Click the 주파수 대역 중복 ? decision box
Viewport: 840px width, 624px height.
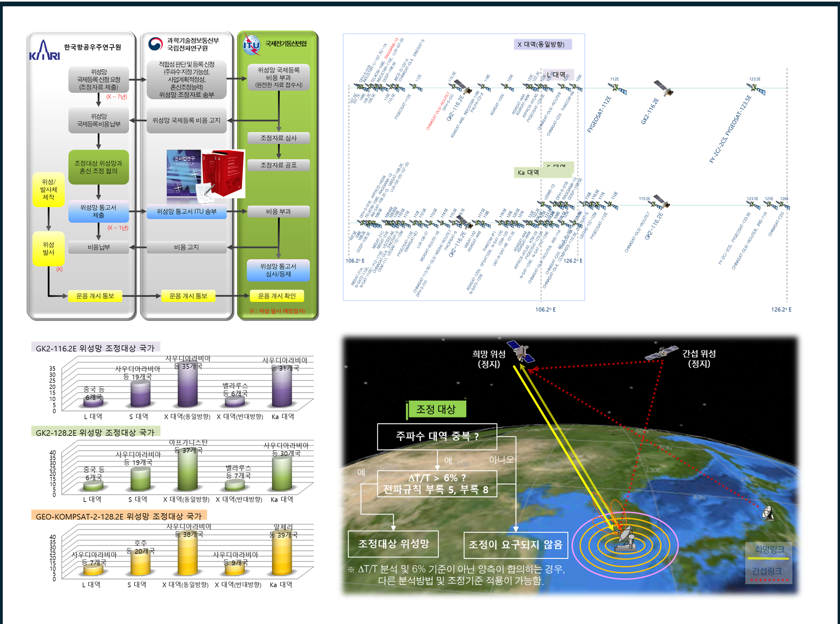click(x=437, y=436)
